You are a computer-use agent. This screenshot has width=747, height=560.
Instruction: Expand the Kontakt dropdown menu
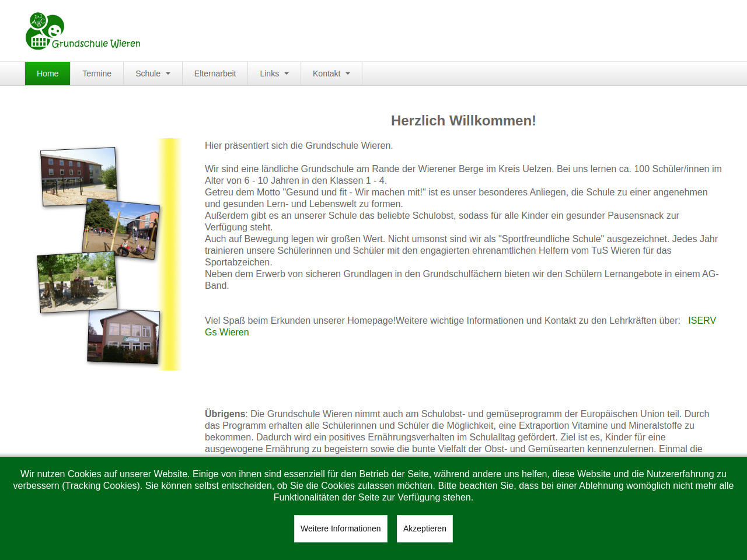[331, 73]
